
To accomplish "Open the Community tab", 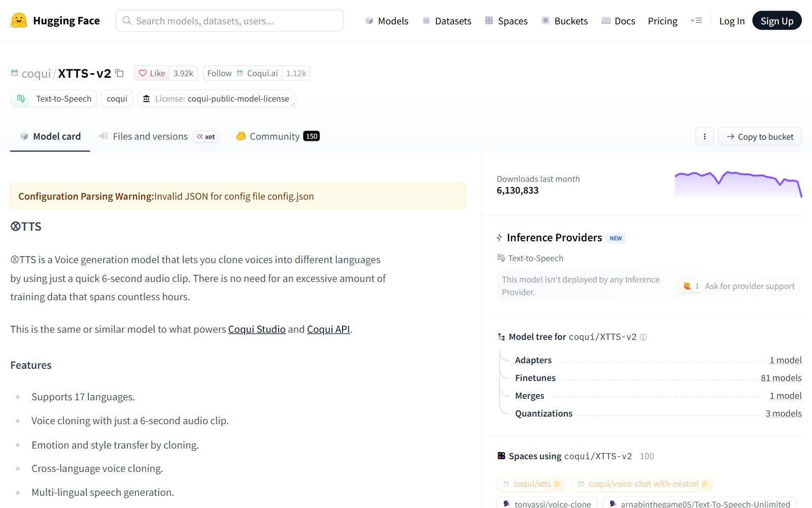I will tap(278, 136).
